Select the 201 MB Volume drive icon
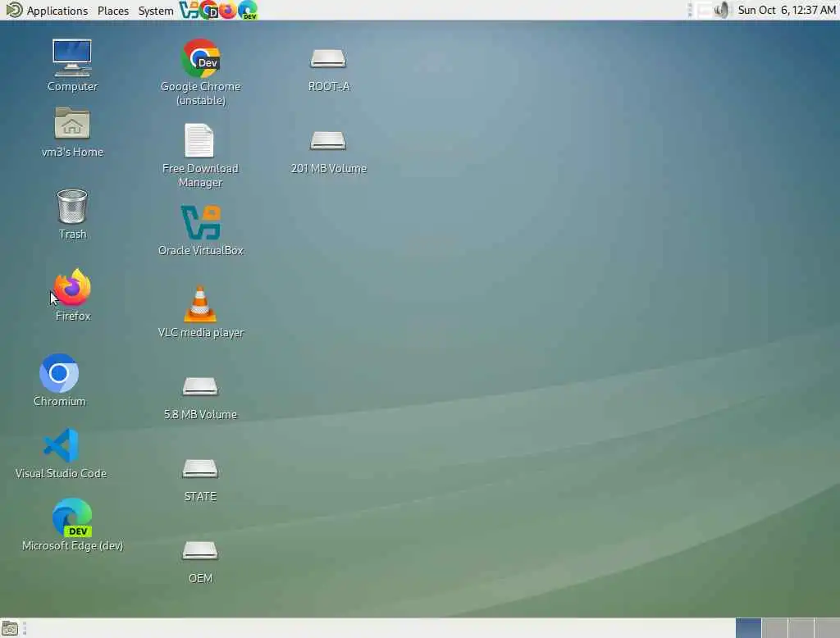Image resolution: width=840 pixels, height=638 pixels. [328, 153]
